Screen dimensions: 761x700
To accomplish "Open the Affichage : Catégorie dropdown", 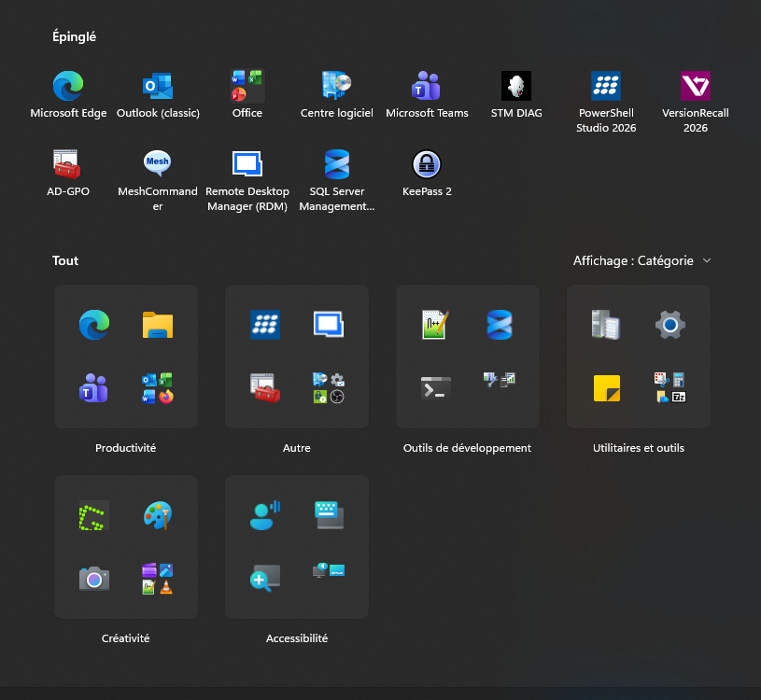I will (x=641, y=261).
